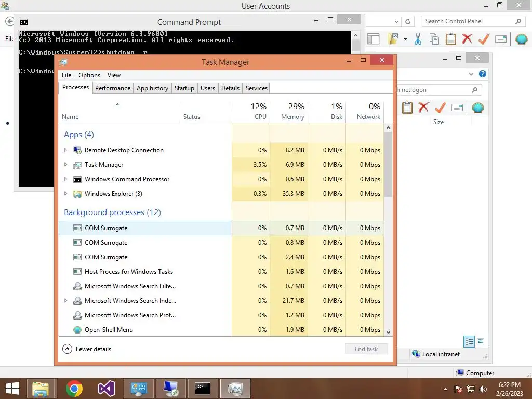This screenshot has height=399, width=532.
Task: Switch netlogon window to large icons view
Action: point(481,341)
